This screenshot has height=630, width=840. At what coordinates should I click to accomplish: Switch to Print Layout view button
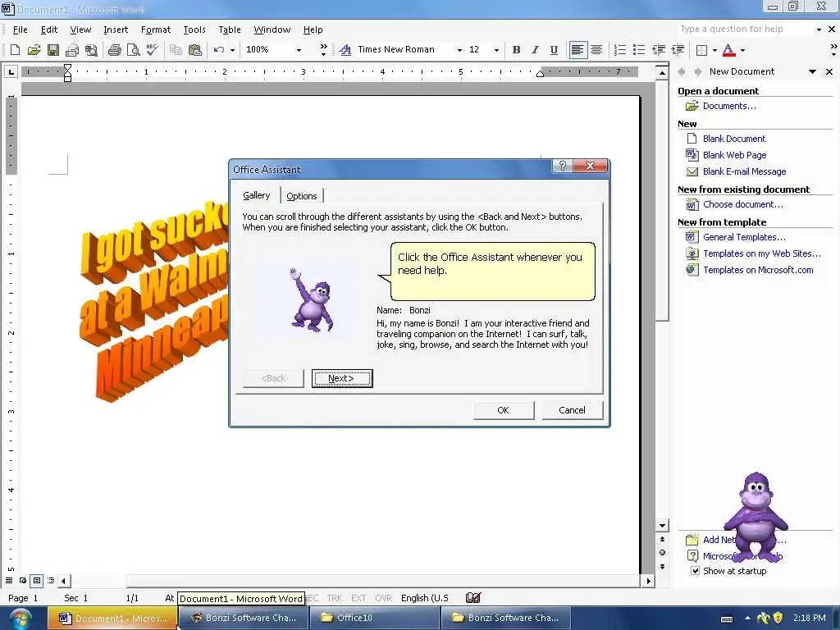(x=36, y=580)
